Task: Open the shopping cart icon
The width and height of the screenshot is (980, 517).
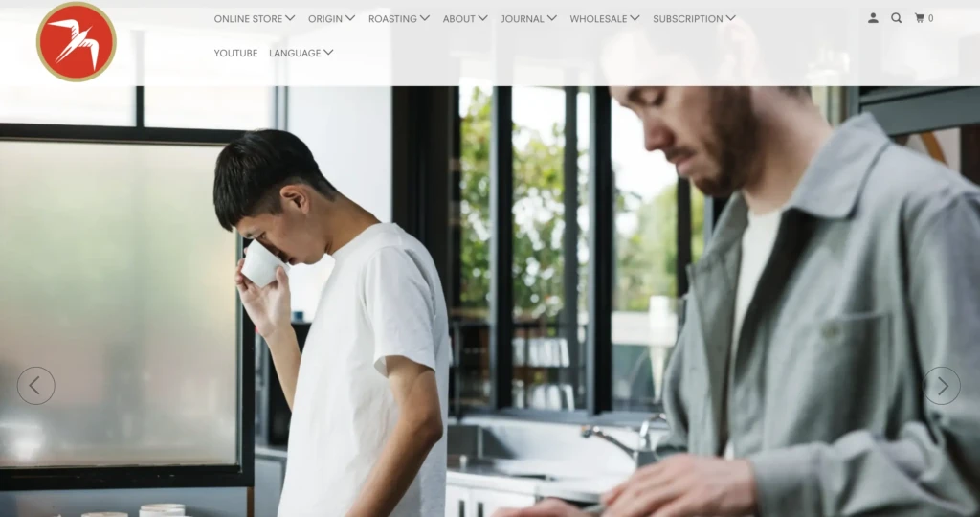Action: (920, 18)
